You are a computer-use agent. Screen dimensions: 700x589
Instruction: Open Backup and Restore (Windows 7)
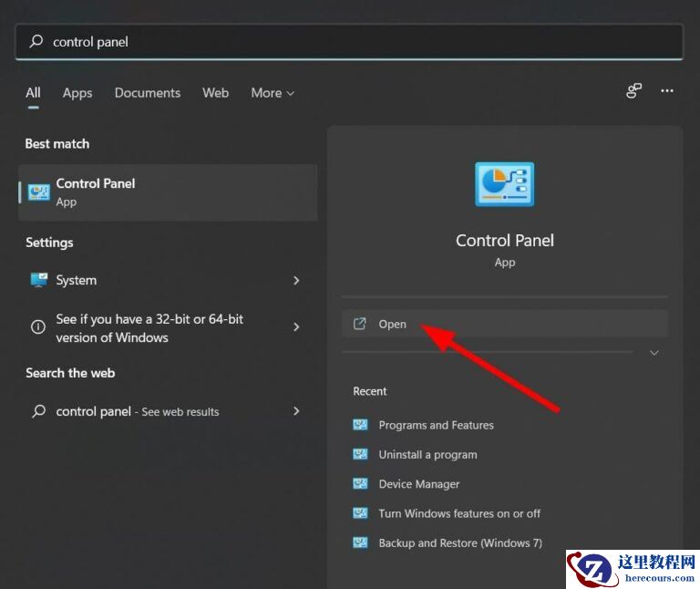point(460,543)
